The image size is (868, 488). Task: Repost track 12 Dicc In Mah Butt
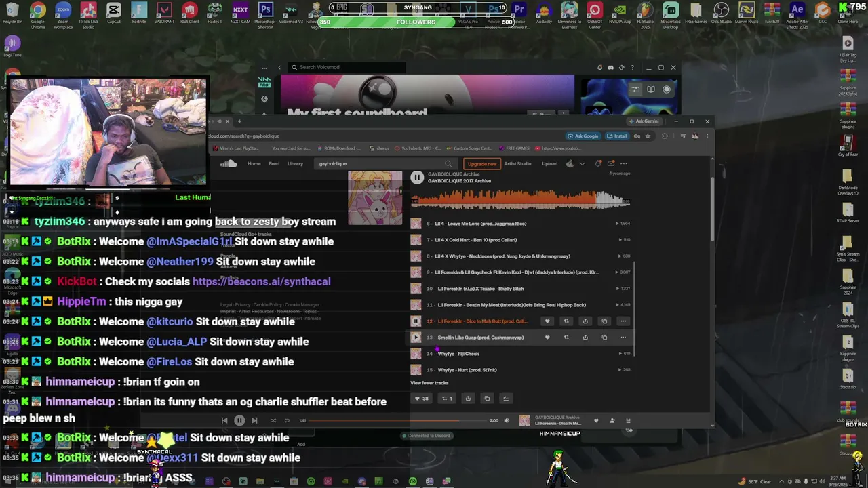pos(566,321)
